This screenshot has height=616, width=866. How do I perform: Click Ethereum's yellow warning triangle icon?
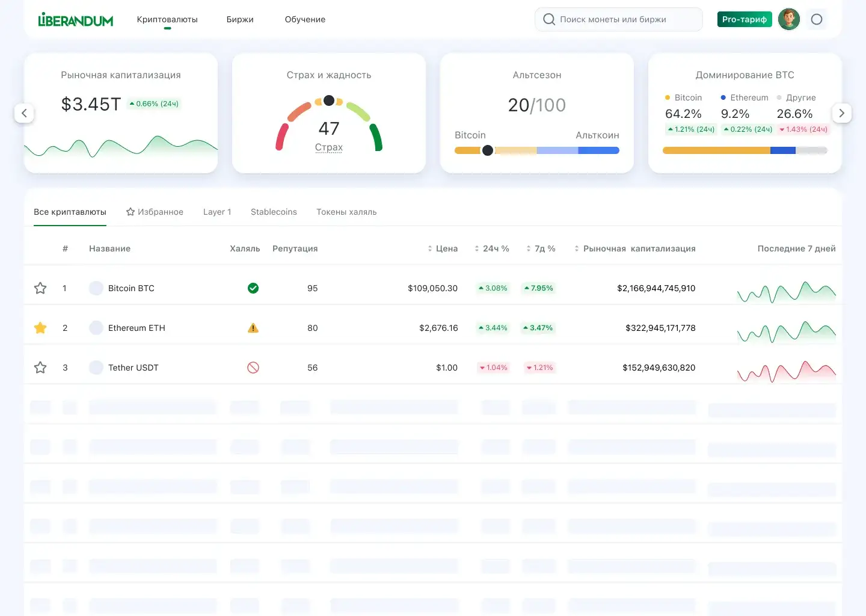(x=253, y=328)
